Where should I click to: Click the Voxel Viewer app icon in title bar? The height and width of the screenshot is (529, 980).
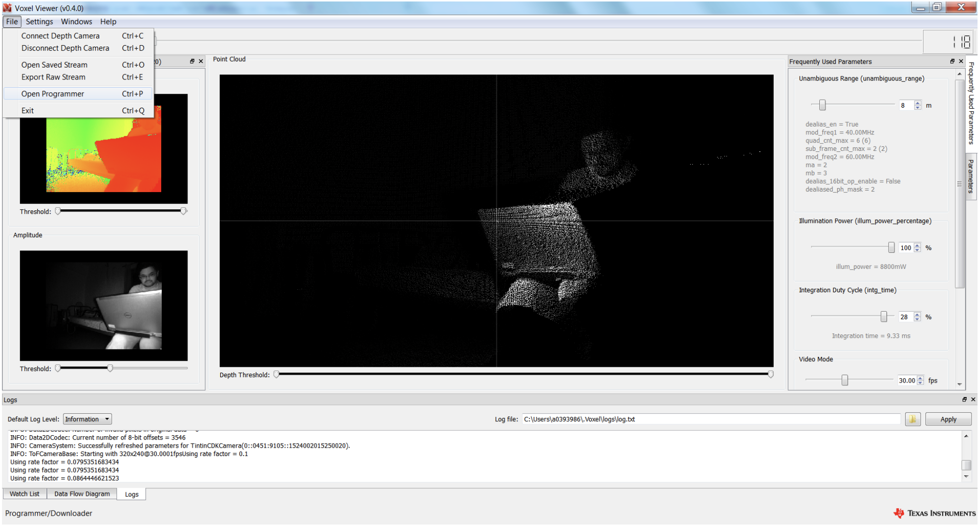pyautogui.click(x=7, y=8)
